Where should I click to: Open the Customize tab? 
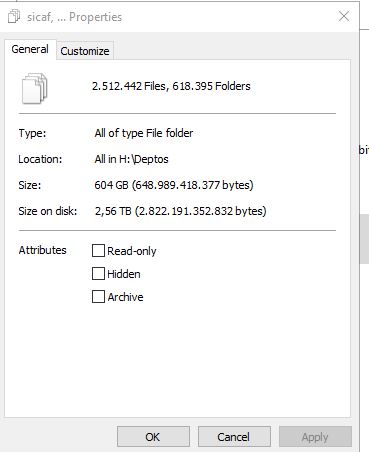point(85,51)
